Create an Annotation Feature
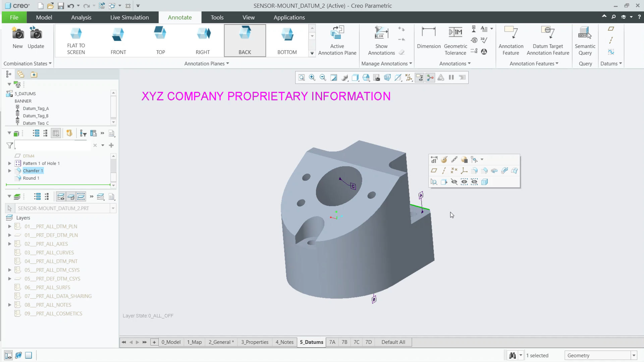The width and height of the screenshot is (644, 362). coord(511,40)
